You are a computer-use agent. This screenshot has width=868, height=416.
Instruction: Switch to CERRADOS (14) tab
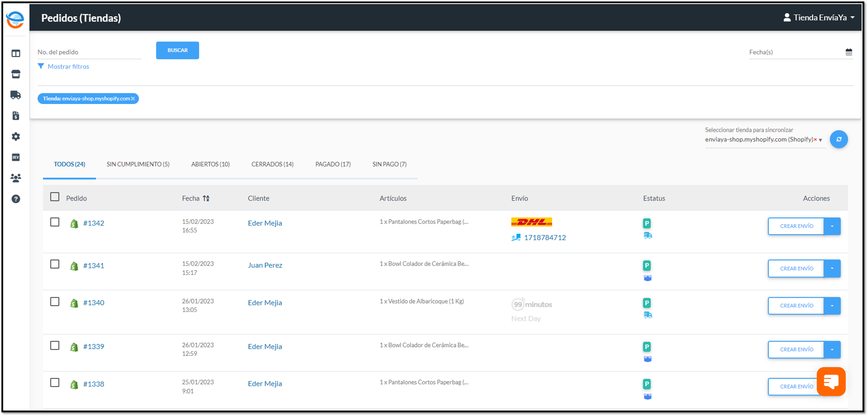pyautogui.click(x=272, y=164)
